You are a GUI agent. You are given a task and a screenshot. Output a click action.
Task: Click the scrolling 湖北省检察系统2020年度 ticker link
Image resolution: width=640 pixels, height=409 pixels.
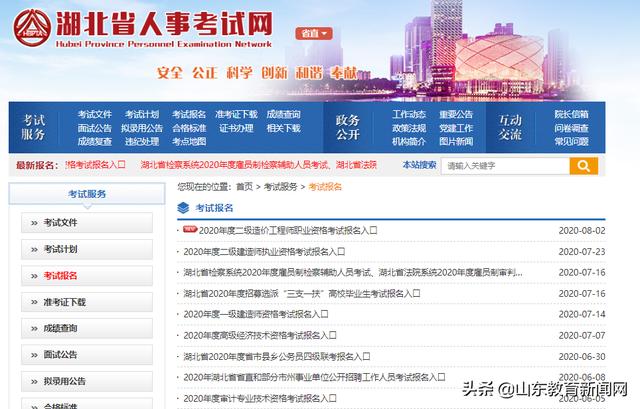point(258,165)
